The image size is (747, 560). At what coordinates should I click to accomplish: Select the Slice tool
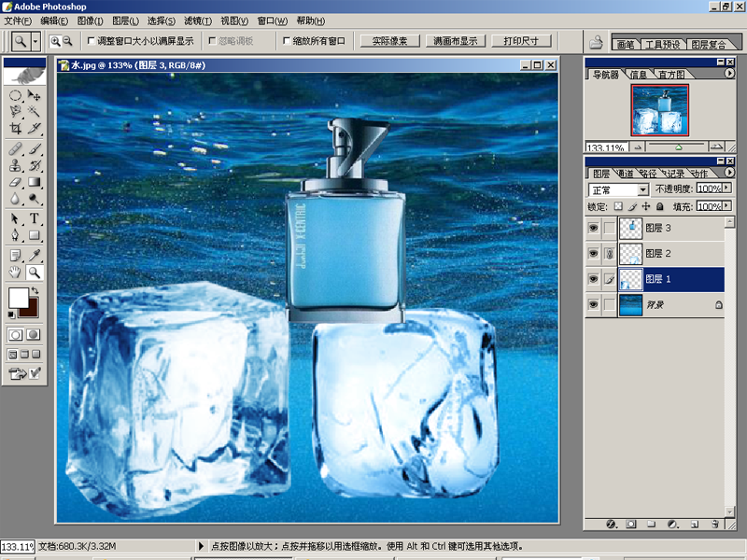click(34, 128)
